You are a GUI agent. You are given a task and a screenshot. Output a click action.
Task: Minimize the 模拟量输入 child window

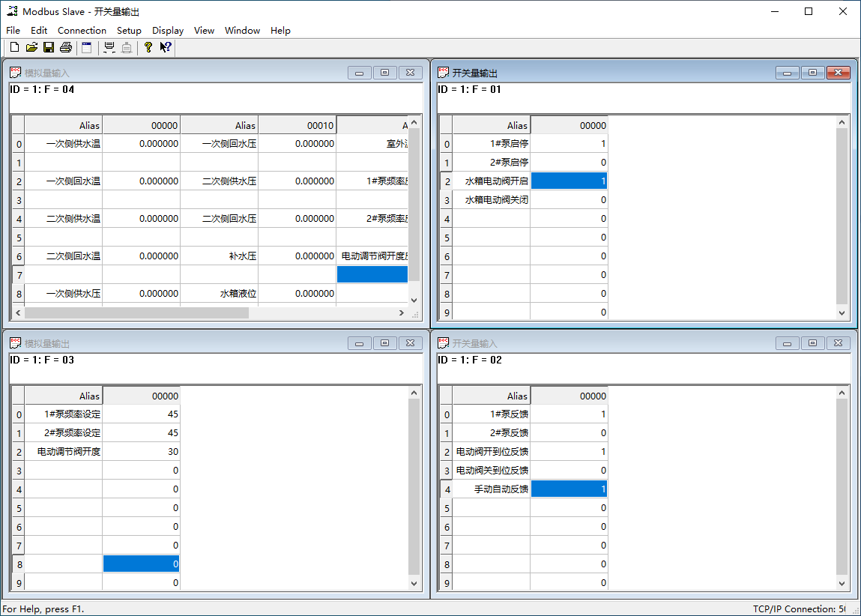(x=359, y=73)
